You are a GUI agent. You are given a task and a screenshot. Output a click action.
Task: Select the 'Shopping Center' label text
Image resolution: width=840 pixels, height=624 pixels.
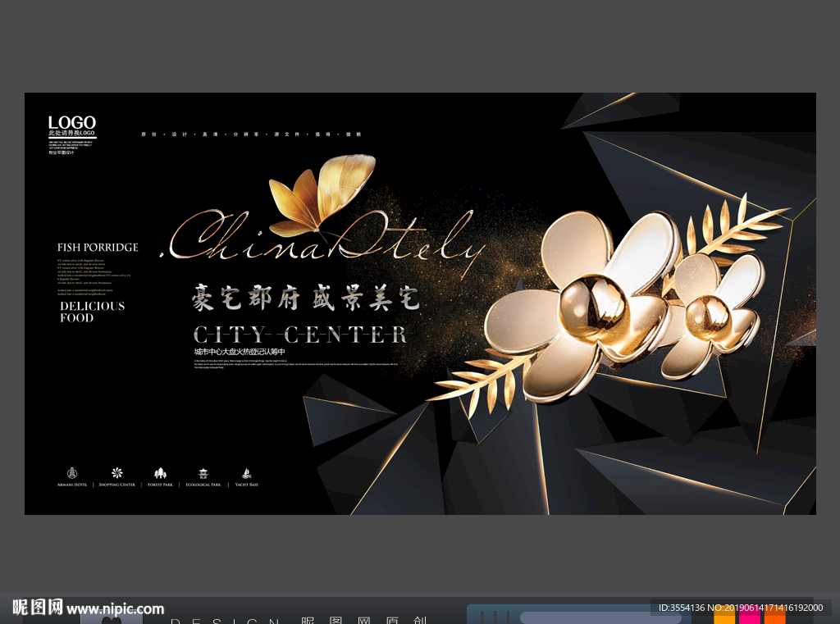click(116, 485)
